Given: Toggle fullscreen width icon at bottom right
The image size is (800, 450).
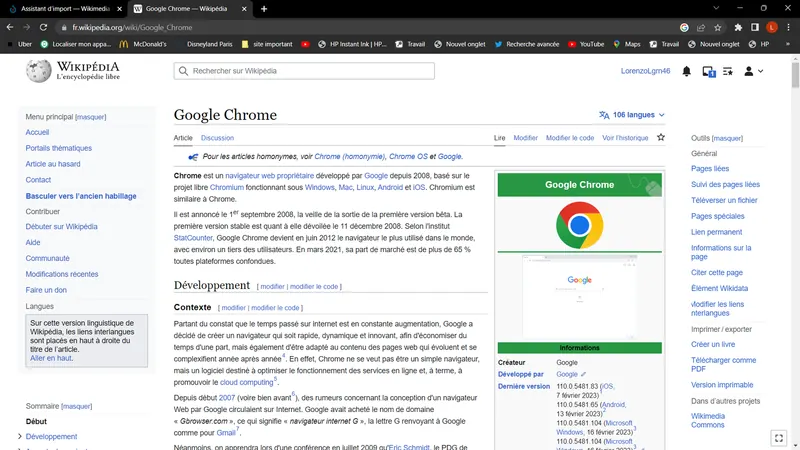Looking at the screenshot, I should (779, 438).
